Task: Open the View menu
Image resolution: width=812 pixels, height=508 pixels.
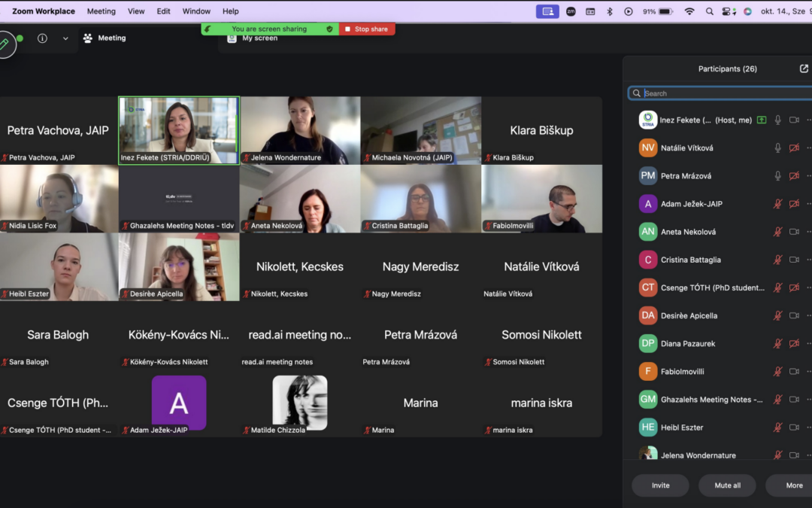Action: pos(136,11)
